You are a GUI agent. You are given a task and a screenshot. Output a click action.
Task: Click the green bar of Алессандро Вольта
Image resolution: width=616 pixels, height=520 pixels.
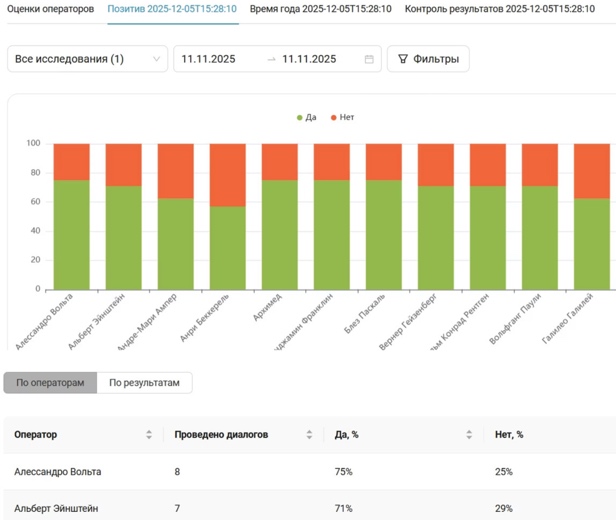72,235
